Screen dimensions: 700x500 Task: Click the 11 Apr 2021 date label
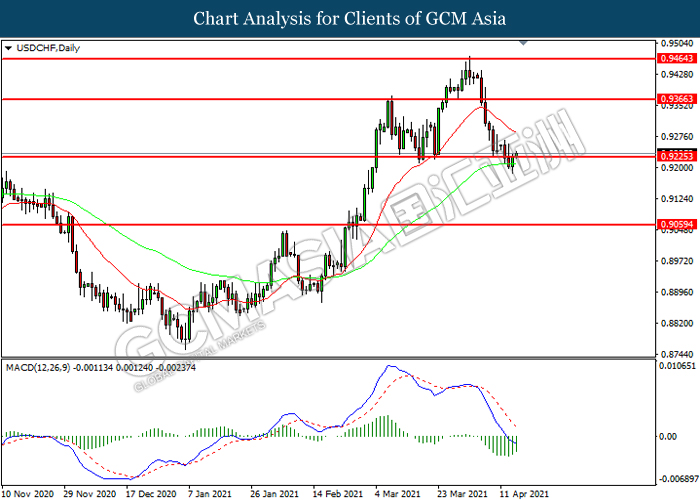pos(524,494)
